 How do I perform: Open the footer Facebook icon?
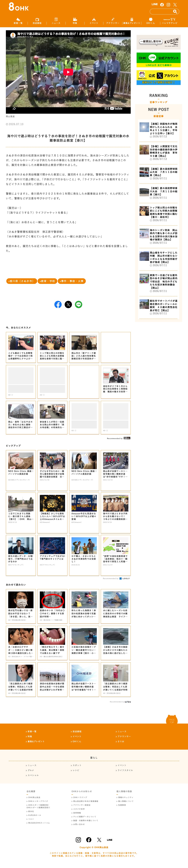(x=89, y=840)
